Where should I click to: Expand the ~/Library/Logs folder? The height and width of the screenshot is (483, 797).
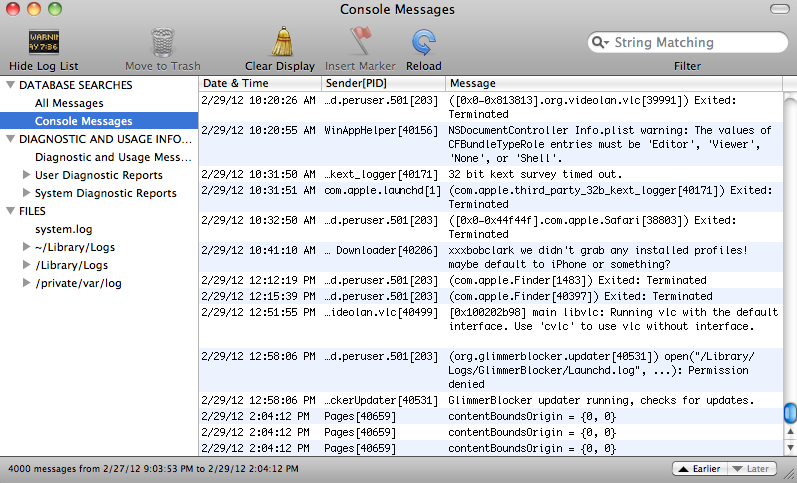coord(26,247)
